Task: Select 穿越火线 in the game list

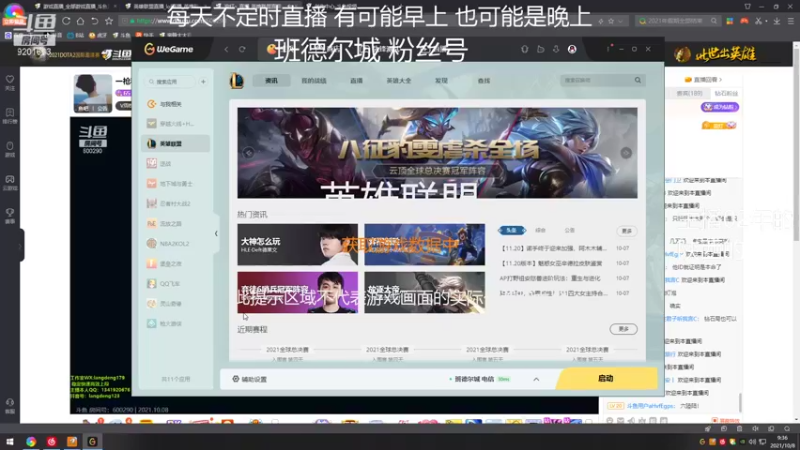Action: click(176, 124)
